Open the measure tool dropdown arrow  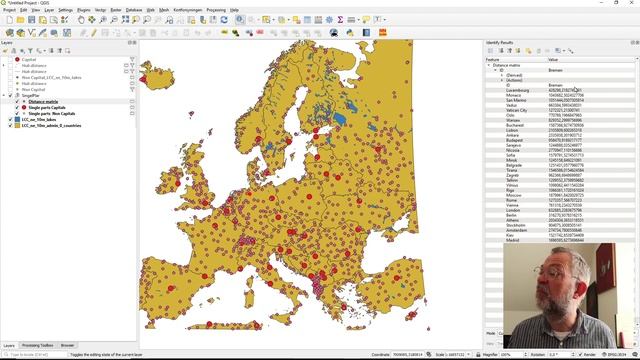[x=358, y=20]
